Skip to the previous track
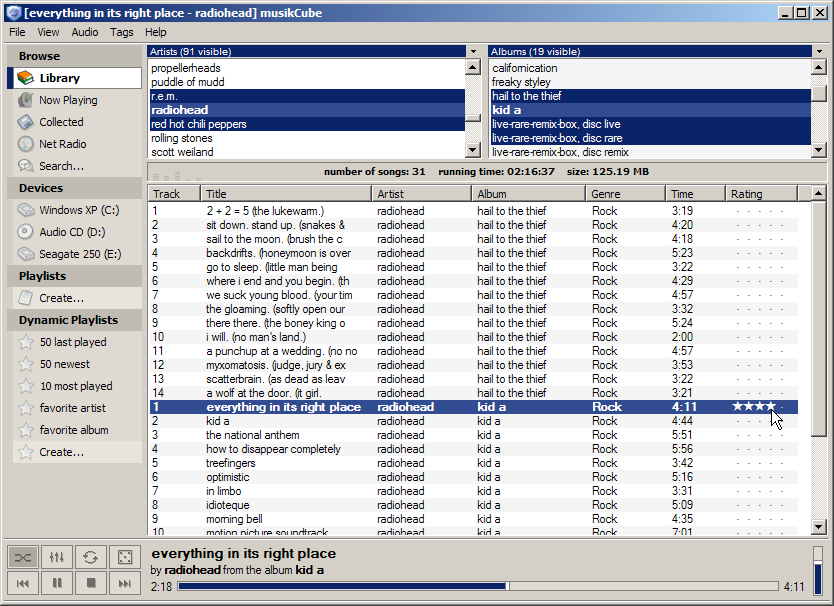Screen dimensions: 834x606 point(22,584)
